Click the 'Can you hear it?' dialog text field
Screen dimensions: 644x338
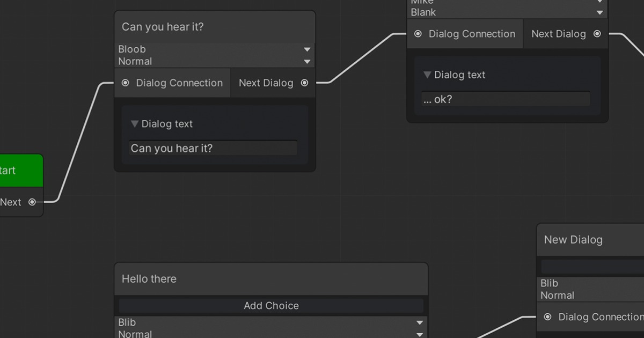click(213, 148)
